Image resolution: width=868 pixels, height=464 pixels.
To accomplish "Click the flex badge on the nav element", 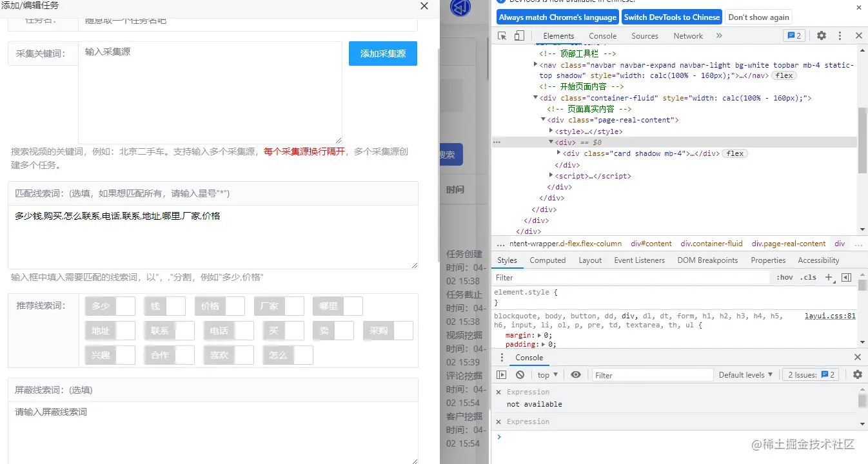I will pyautogui.click(x=784, y=75).
